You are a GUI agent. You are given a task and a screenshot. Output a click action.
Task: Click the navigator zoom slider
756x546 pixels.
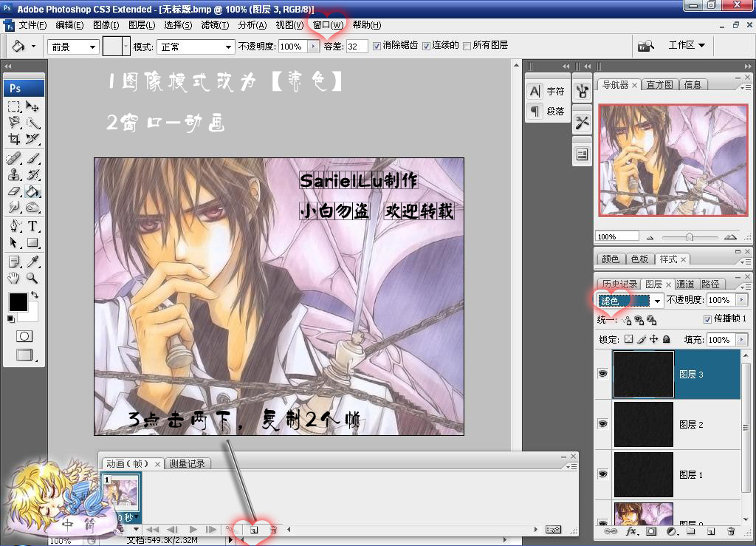tap(690, 237)
